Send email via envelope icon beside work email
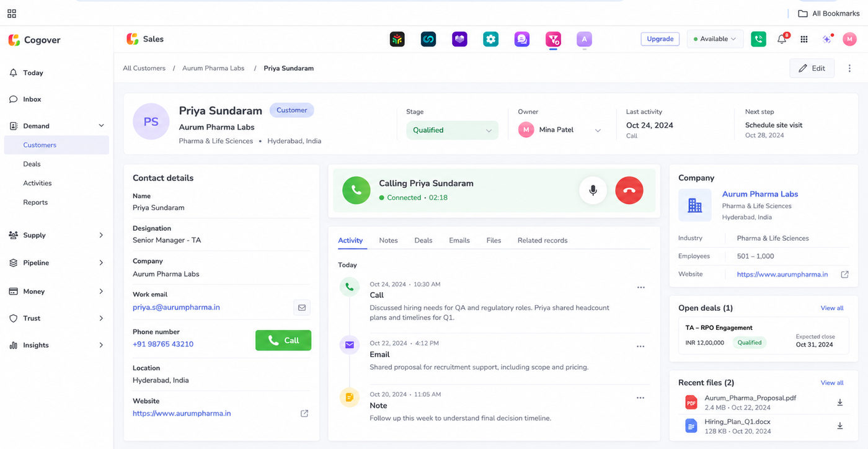Image resolution: width=868 pixels, height=449 pixels. point(302,307)
